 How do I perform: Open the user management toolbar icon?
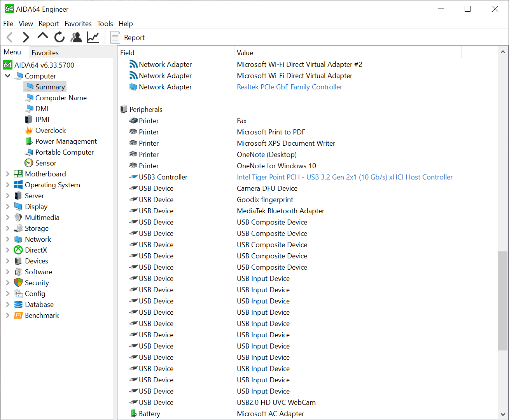pyautogui.click(x=76, y=37)
